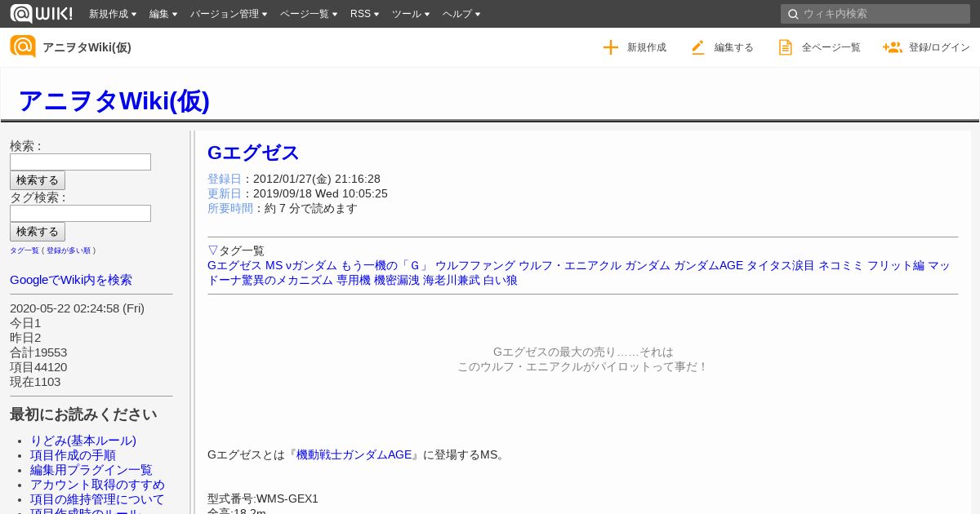Click the フリット編 tag link
The height and width of the screenshot is (514, 980).
(896, 265)
